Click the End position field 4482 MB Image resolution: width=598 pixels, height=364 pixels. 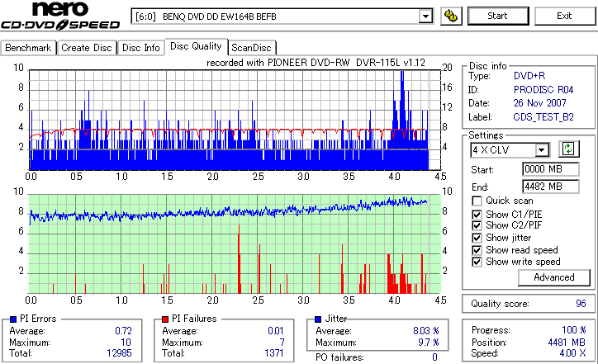click(550, 187)
